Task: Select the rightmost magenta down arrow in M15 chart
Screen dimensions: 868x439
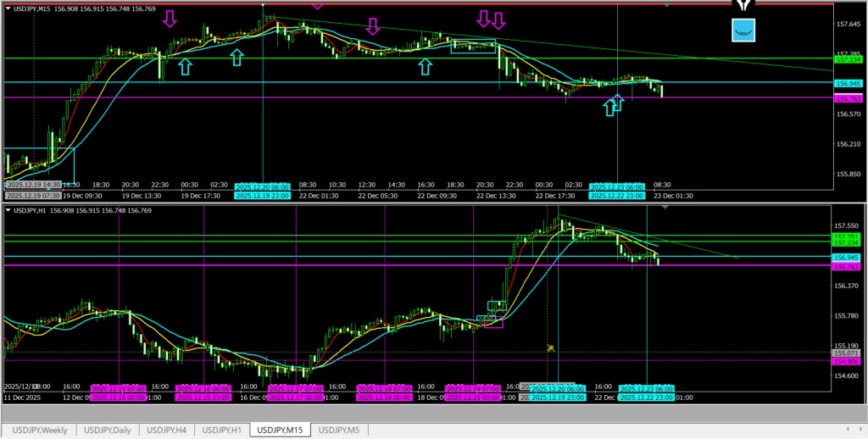Action: pos(499,19)
